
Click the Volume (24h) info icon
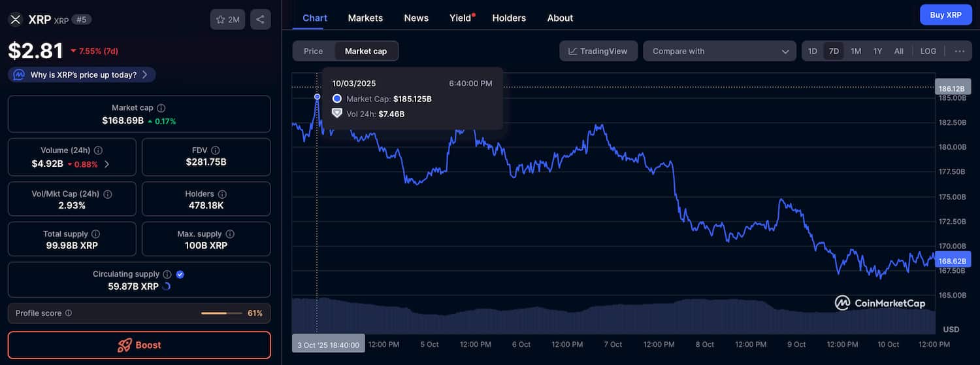[98, 150]
